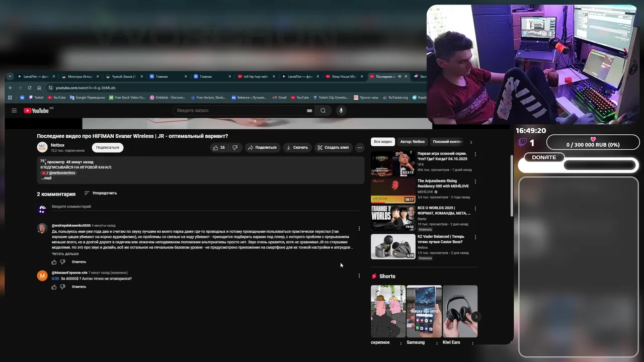Expand comment with Читать дальше
Image resolution: width=644 pixels, height=362 pixels.
point(65,254)
